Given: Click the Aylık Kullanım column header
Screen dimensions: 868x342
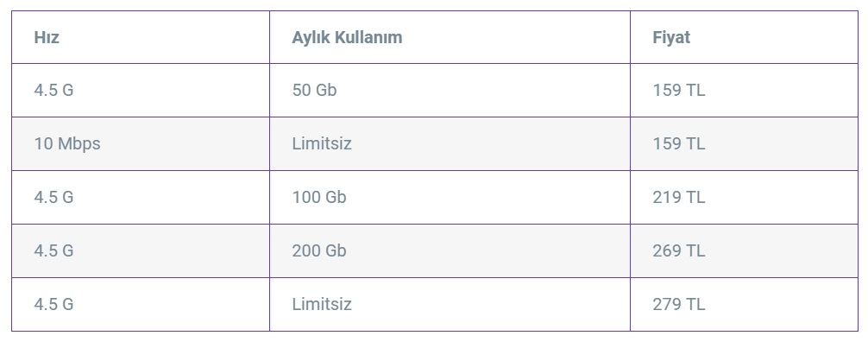Looking at the screenshot, I should [450, 37].
